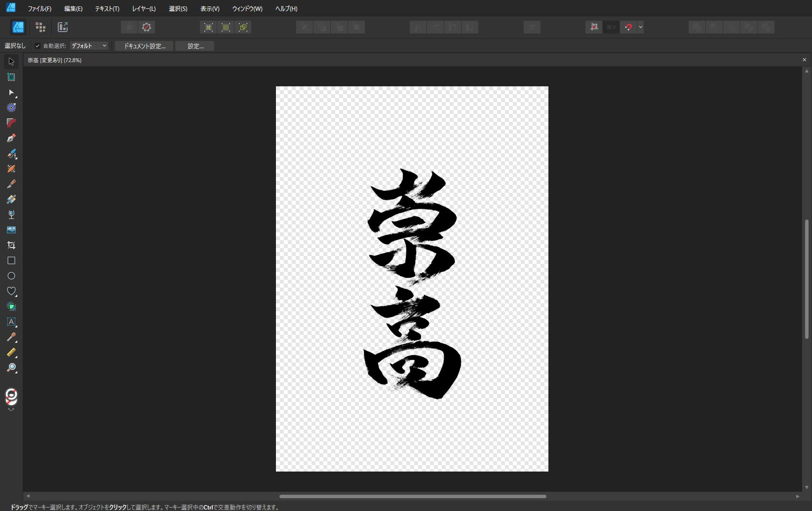The width and height of the screenshot is (812, 511).
Task: Open the レイヤー(L) menu
Action: pos(144,8)
